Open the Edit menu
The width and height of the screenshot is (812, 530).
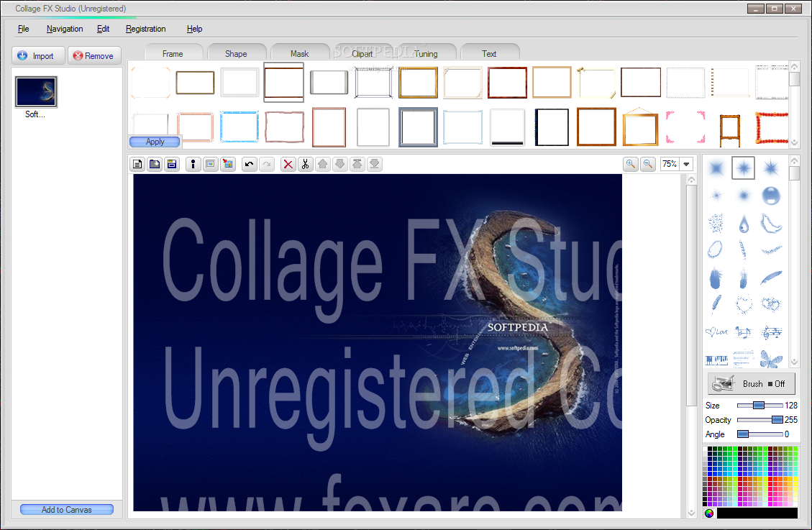point(103,29)
